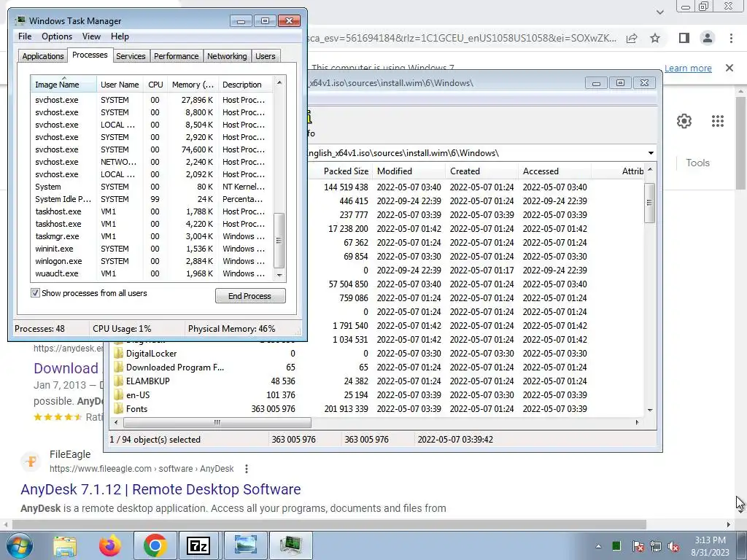Click muted volume tray icon
The height and width of the screenshot is (560, 747).
click(x=673, y=546)
